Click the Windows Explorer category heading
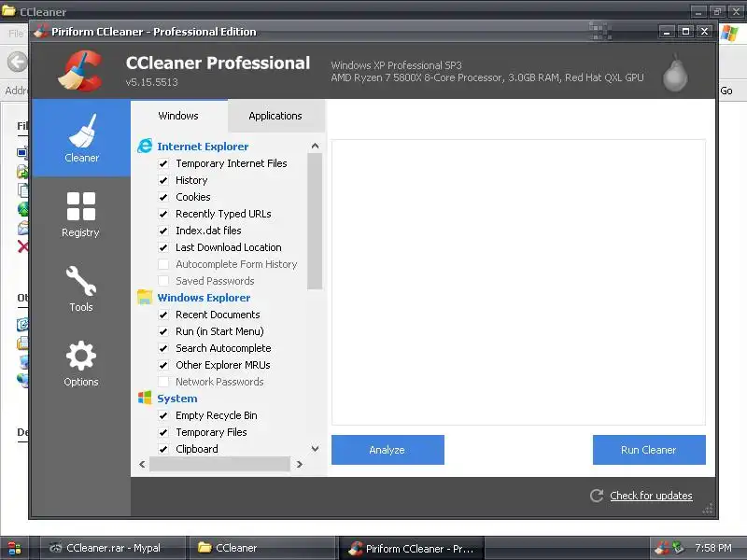The height and width of the screenshot is (560, 747). [x=204, y=297]
